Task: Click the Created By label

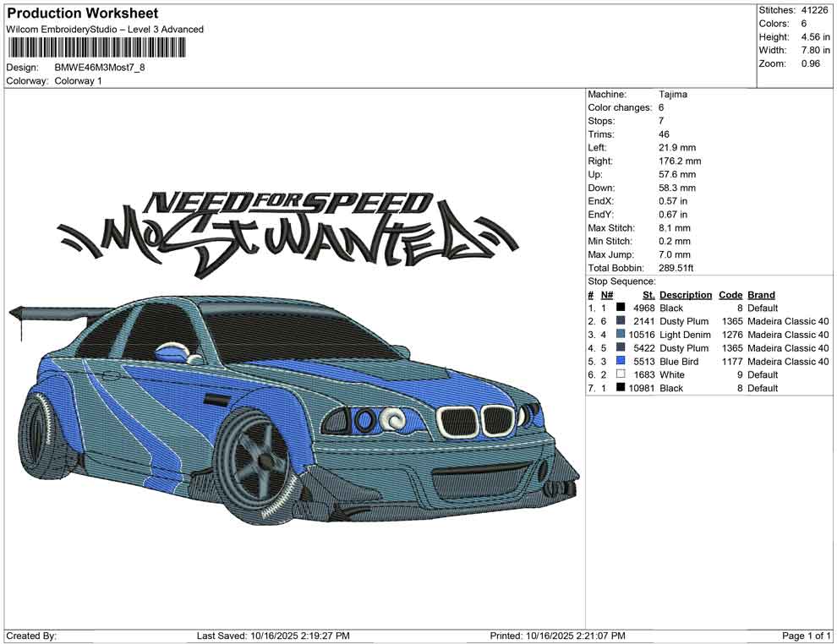Action: [x=31, y=636]
